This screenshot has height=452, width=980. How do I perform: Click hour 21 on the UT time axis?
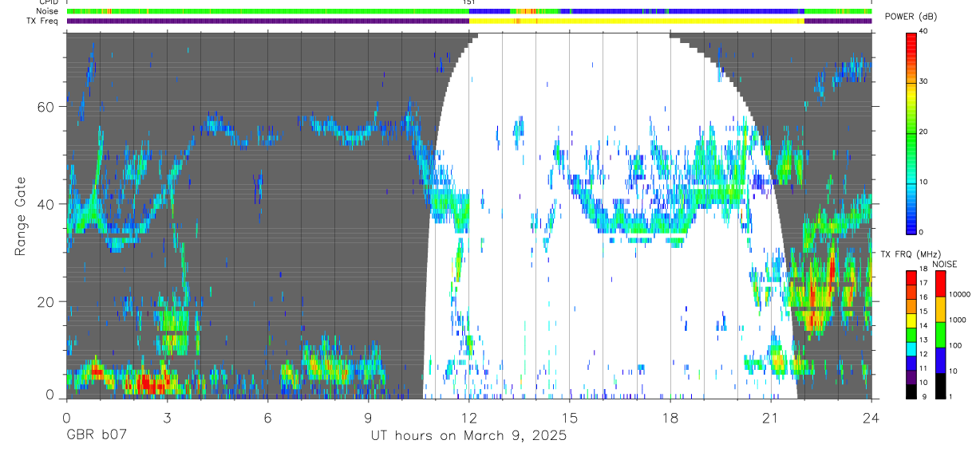click(771, 417)
